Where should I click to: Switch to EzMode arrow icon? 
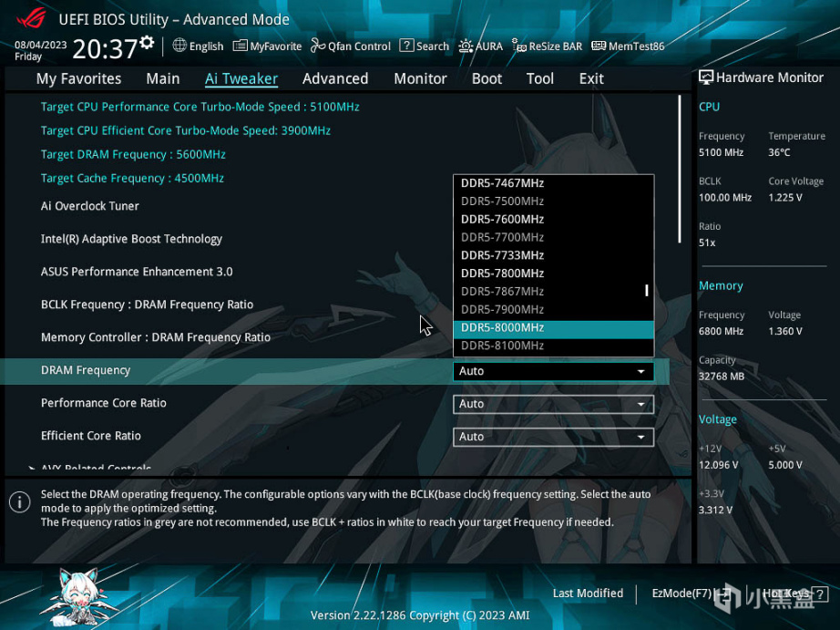723,594
